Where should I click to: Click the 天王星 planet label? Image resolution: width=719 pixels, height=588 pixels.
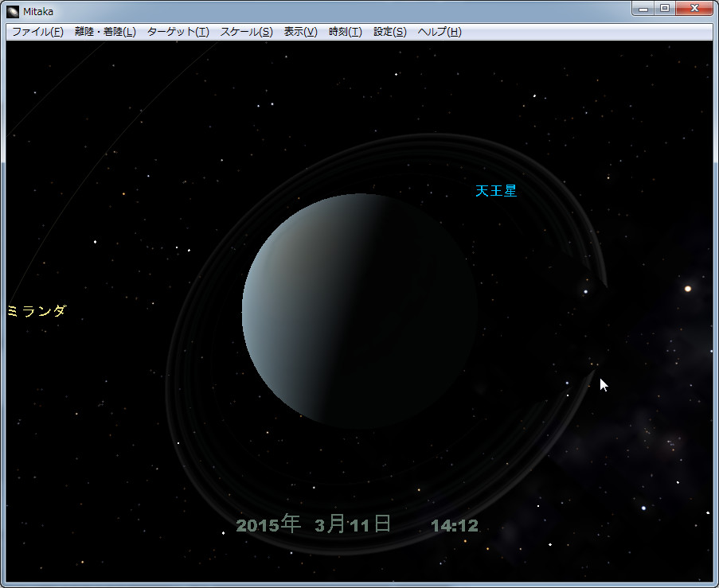tap(496, 191)
